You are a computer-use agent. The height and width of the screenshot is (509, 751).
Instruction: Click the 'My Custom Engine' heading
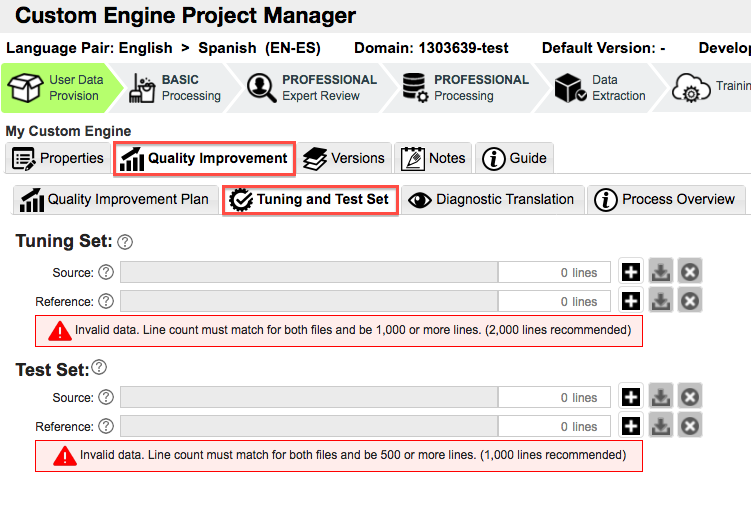pos(68,131)
